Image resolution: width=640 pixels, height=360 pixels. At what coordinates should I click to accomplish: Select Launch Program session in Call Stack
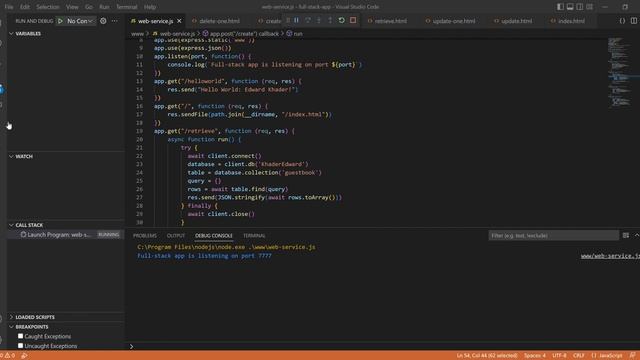coord(66,235)
